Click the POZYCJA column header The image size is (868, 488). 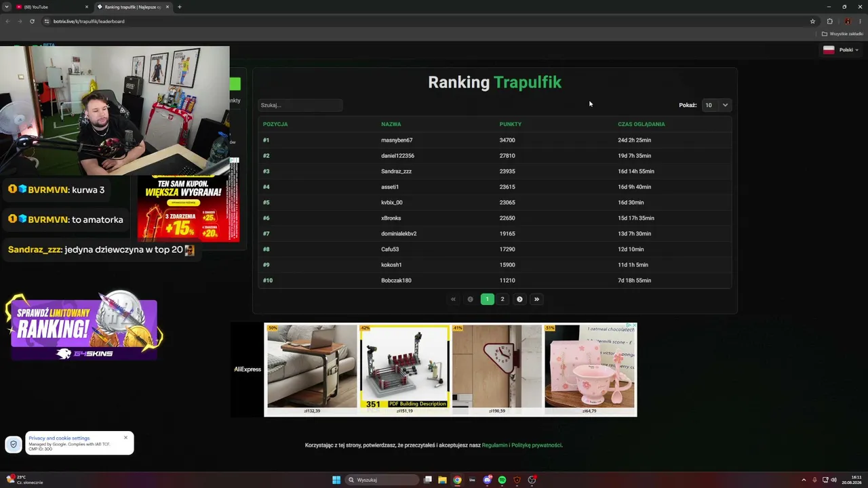(x=275, y=124)
